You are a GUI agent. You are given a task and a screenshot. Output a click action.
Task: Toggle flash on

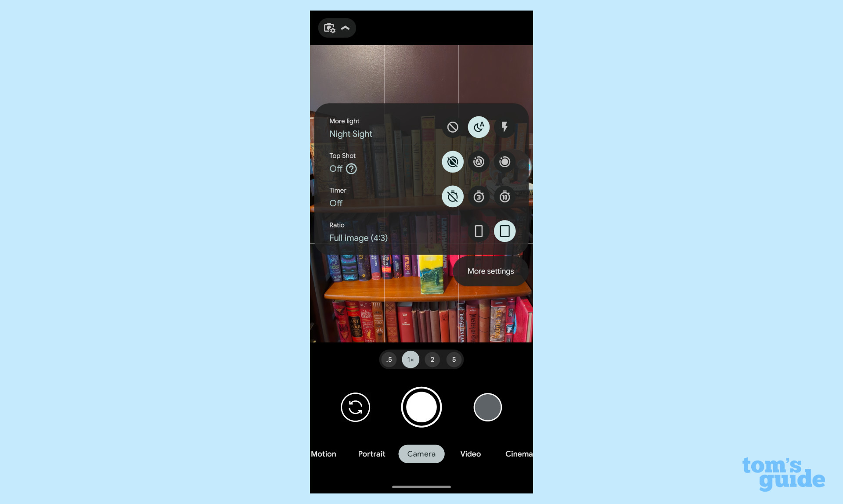coord(504,126)
